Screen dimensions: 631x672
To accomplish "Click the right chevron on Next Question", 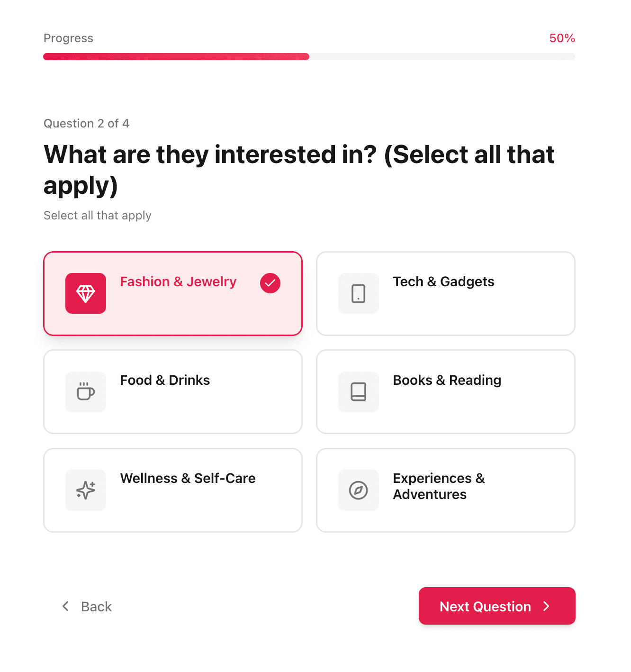I will point(546,606).
